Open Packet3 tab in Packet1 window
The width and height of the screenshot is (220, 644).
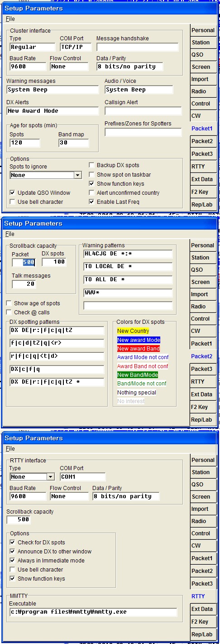pos(203,154)
